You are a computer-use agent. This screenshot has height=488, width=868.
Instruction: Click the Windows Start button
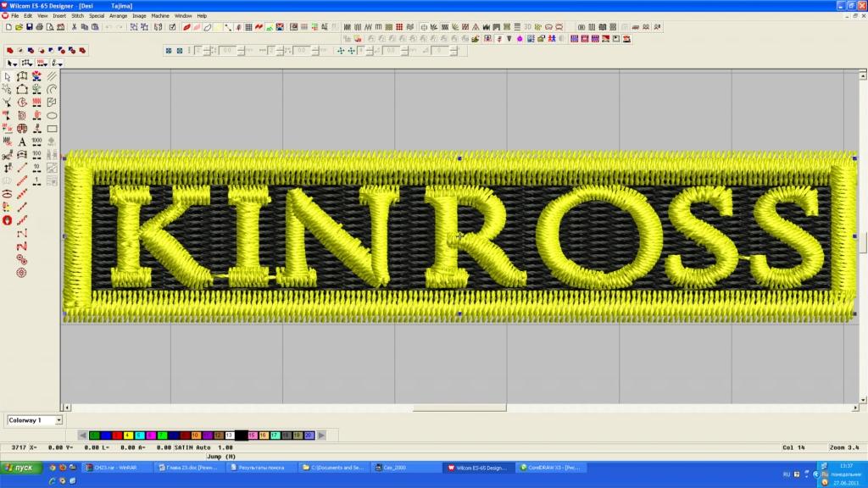(20, 468)
